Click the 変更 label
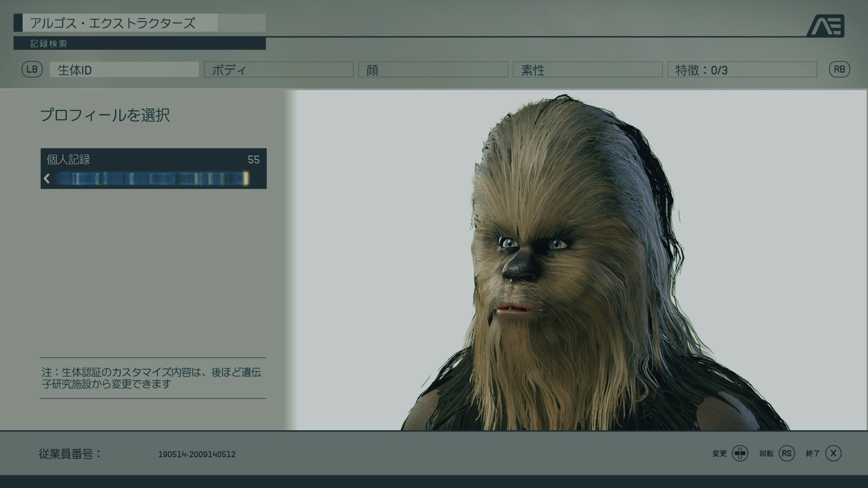Viewport: 868px width, 488px height. click(x=719, y=454)
